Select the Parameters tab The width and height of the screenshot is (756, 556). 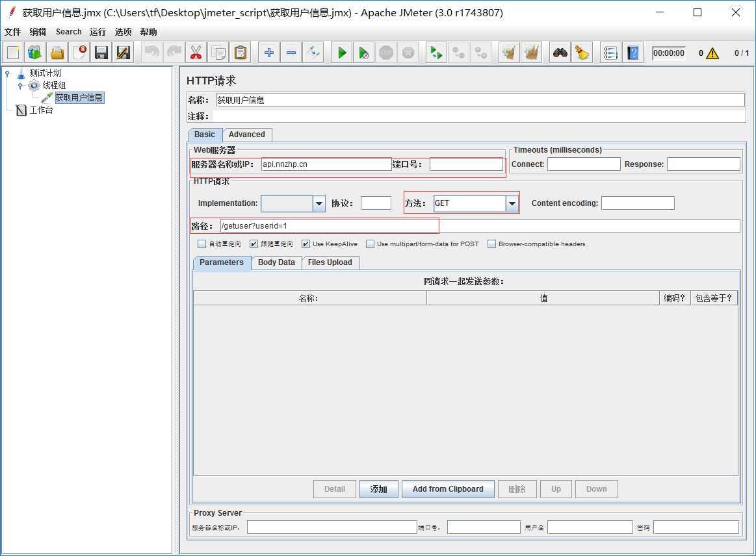pyautogui.click(x=222, y=262)
